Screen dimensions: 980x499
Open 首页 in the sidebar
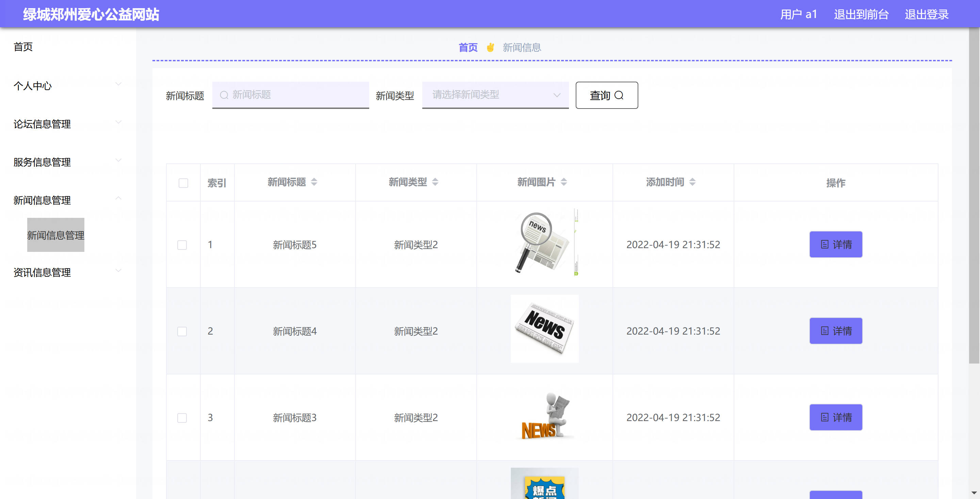23,46
